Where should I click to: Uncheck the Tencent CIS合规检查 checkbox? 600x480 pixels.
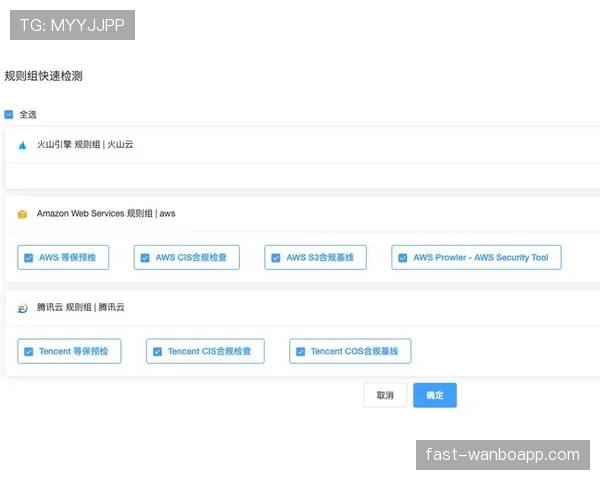157,352
